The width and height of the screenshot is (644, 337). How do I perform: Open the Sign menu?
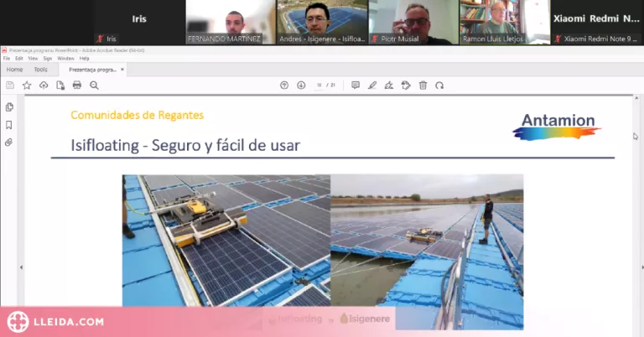tap(48, 59)
